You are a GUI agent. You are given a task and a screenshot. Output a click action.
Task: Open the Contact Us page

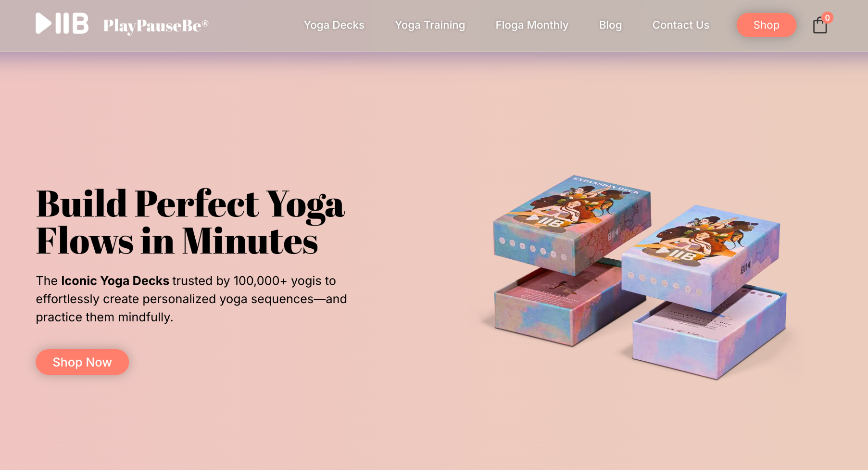pos(680,25)
